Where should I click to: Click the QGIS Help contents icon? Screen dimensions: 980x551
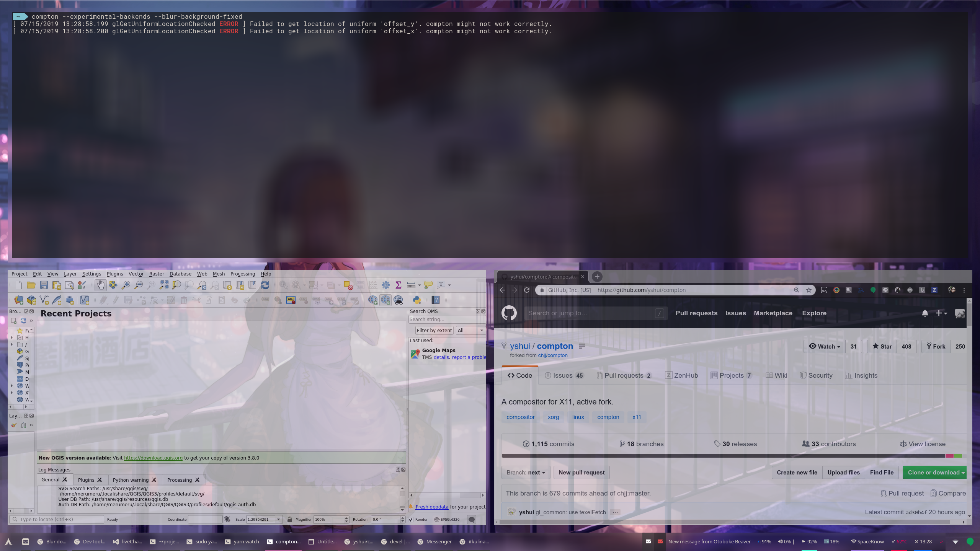(x=436, y=300)
